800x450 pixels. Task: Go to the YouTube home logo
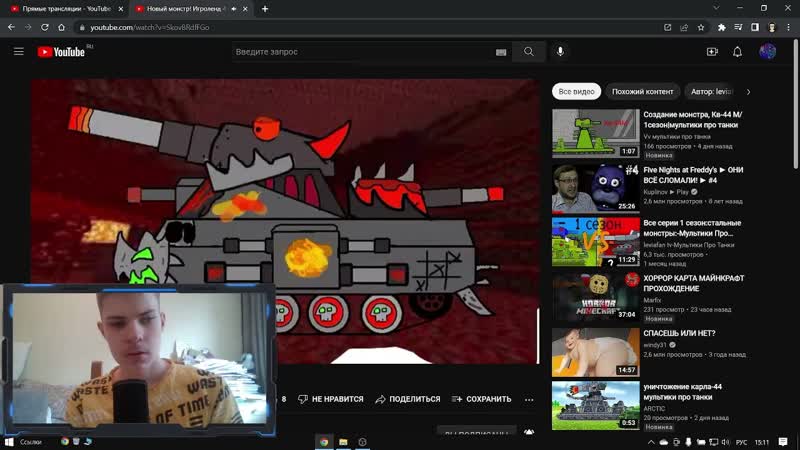click(61, 52)
